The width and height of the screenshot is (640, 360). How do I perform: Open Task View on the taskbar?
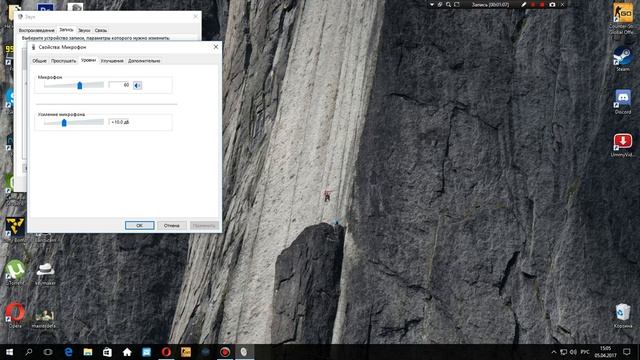(x=48, y=352)
